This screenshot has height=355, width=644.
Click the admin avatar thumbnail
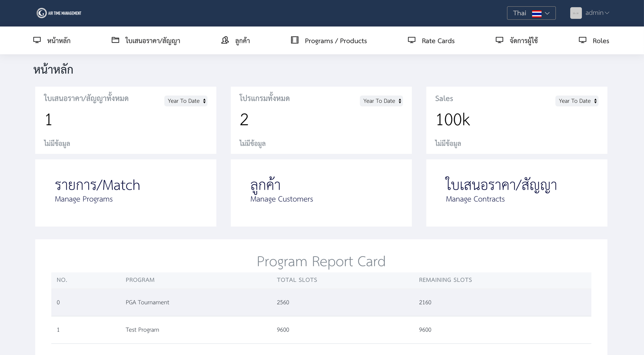[x=576, y=13]
